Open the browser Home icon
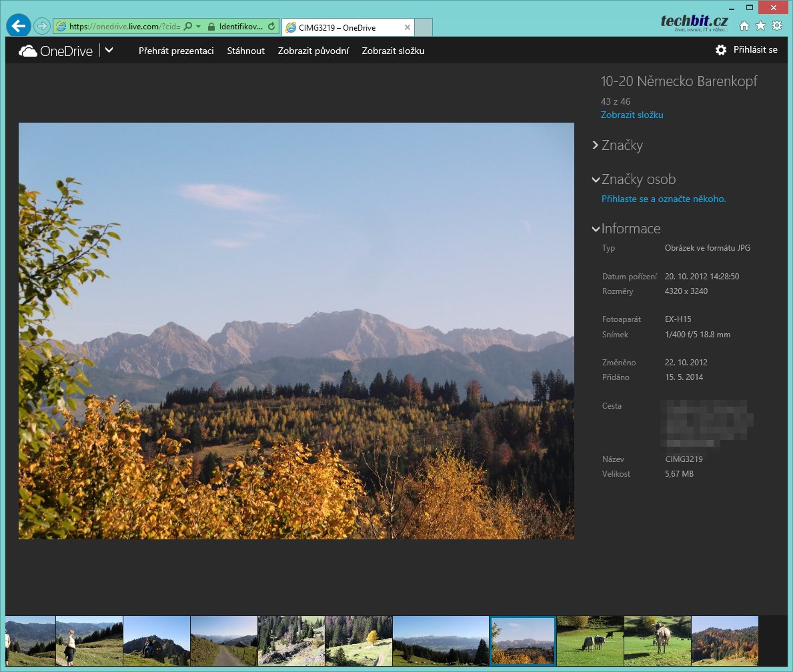This screenshot has width=793, height=672. pos(744,26)
